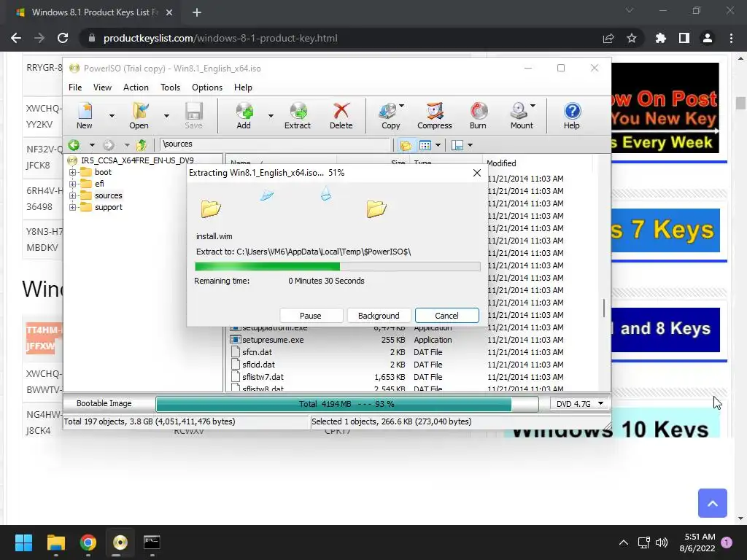This screenshot has height=560, width=747.
Task: Reload the Chrome page
Action: (63, 38)
